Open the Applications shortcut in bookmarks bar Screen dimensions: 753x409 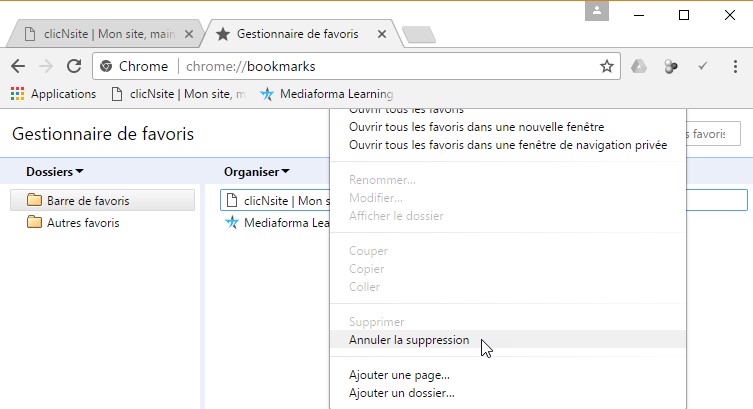(53, 94)
